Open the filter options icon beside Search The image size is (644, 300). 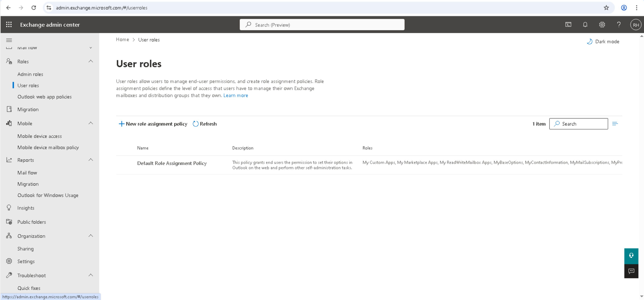pos(615,124)
